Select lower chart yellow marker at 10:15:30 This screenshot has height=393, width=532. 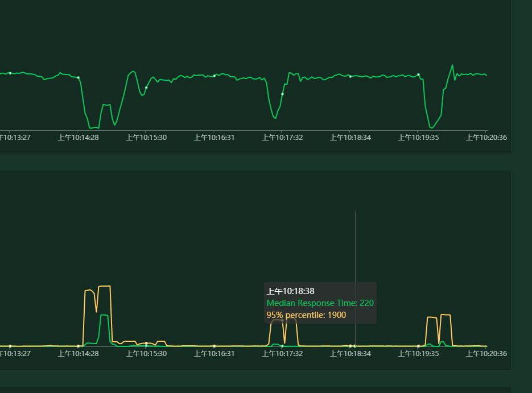point(146,343)
